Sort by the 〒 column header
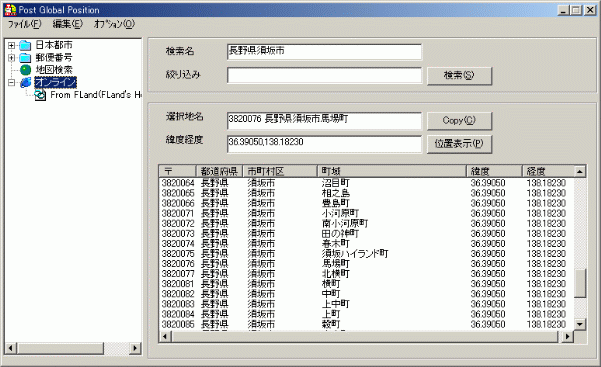 (x=177, y=171)
